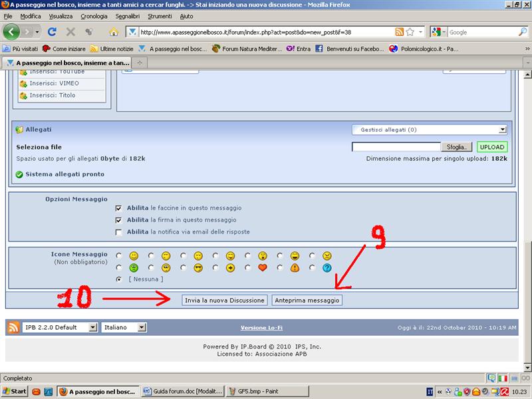Open the Strumenti menu
This screenshot has height=399, width=532.
[x=160, y=16]
